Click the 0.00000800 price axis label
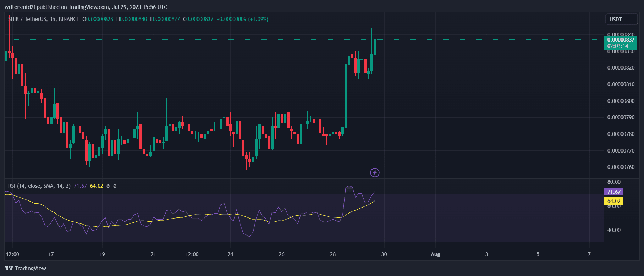Screen dimensions: 644x276 click(x=621, y=101)
